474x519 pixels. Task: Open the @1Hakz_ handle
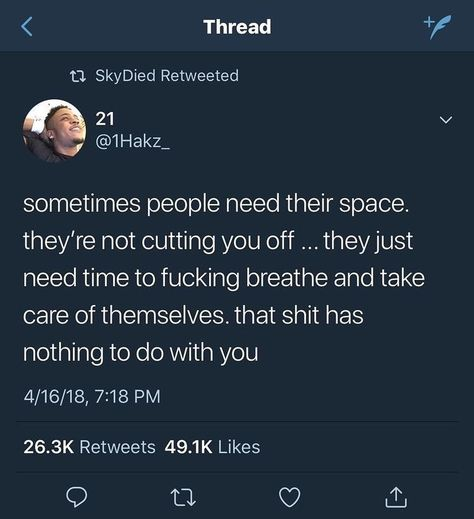coord(133,142)
